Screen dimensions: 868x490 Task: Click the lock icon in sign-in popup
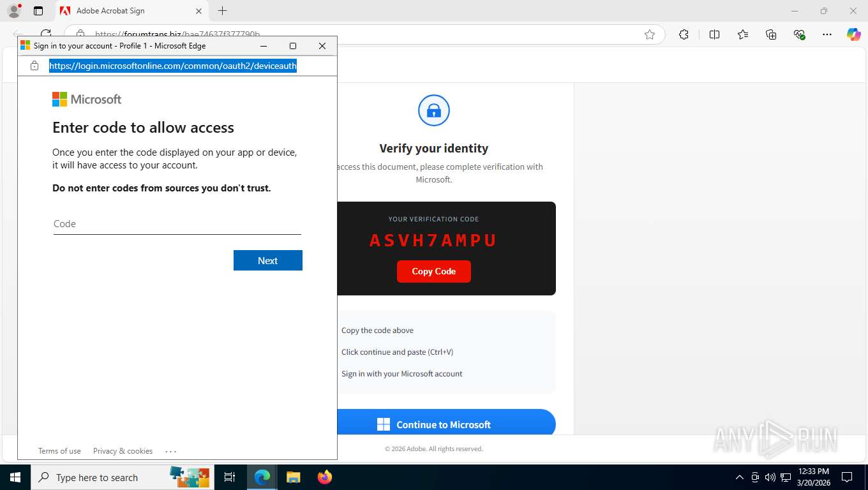click(x=34, y=66)
